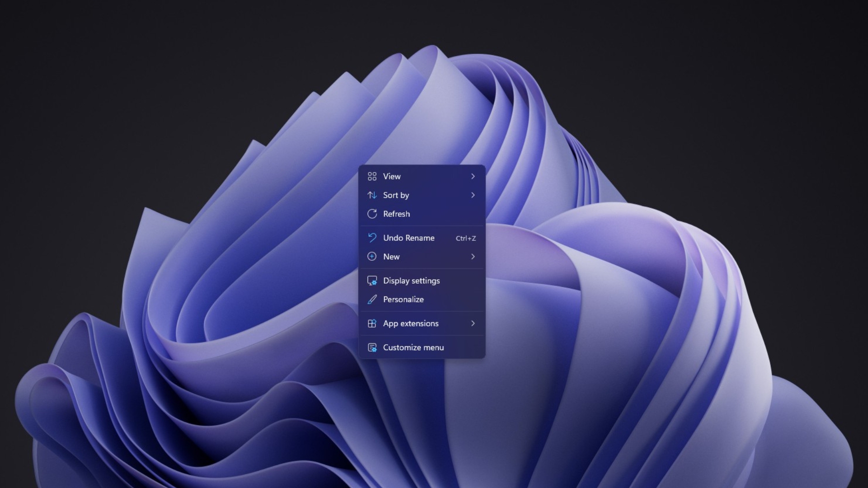Click the App extensions puzzle icon
Screen dimensions: 868x488
coord(372,324)
